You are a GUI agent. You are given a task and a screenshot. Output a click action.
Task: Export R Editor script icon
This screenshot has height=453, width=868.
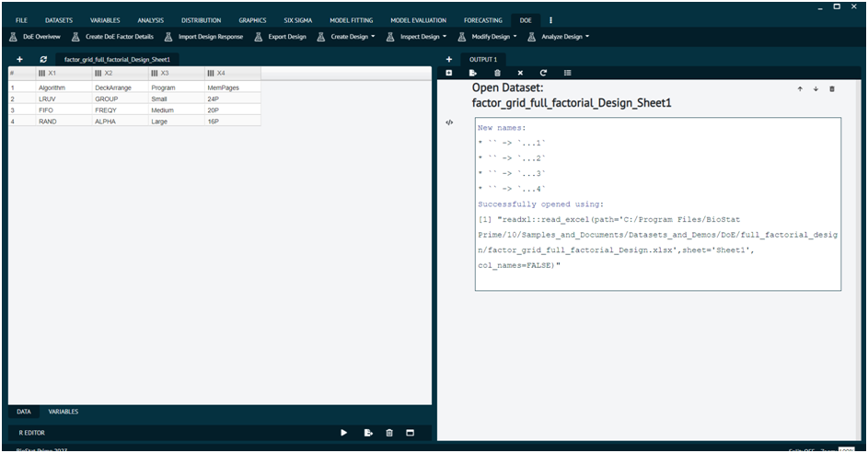point(368,433)
